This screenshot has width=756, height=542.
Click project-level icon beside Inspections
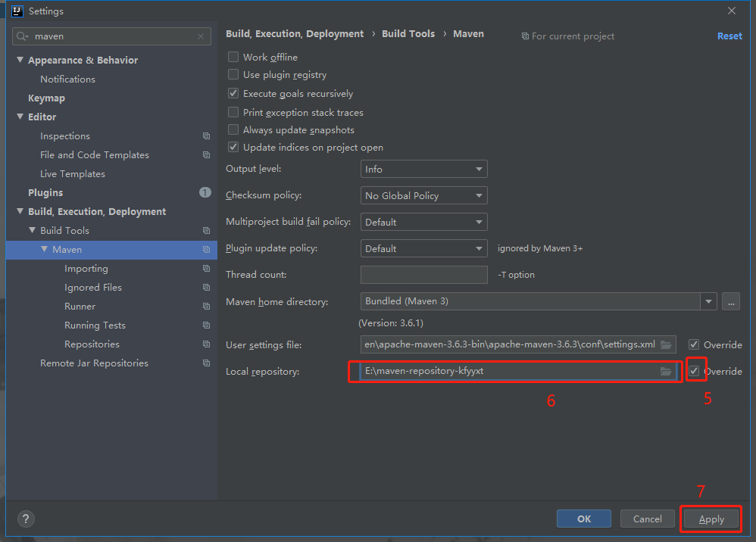206,136
